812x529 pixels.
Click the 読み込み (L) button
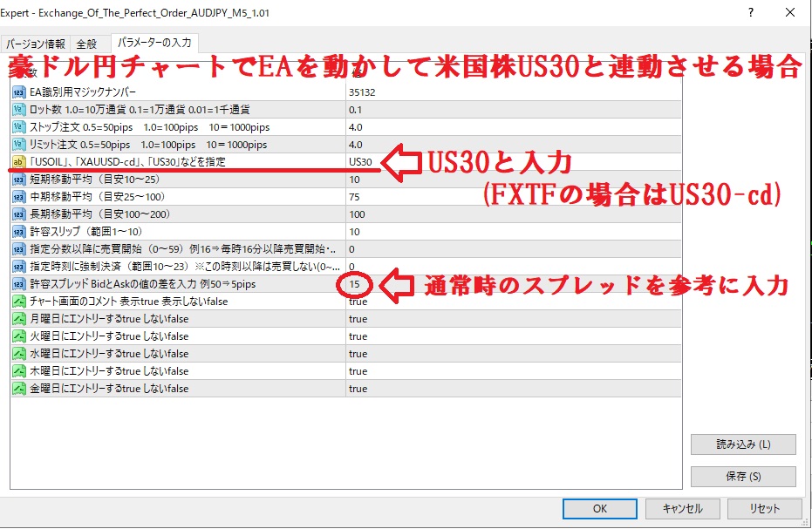click(x=743, y=444)
